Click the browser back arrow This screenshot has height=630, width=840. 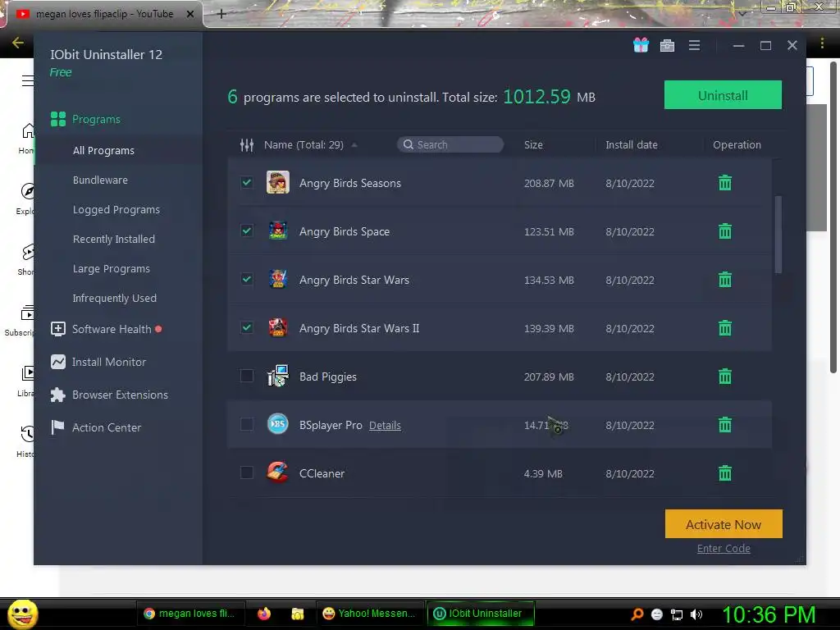[18, 43]
